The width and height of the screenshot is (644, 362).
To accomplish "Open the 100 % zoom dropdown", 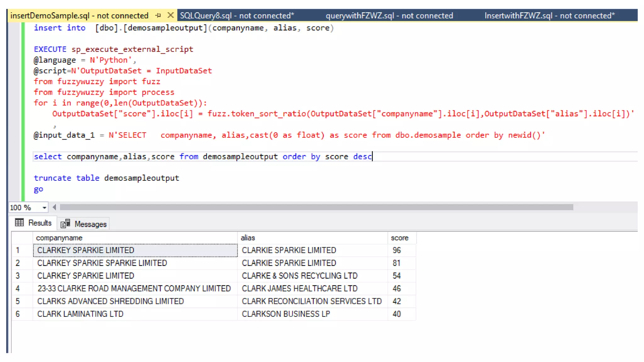I will 44,208.
